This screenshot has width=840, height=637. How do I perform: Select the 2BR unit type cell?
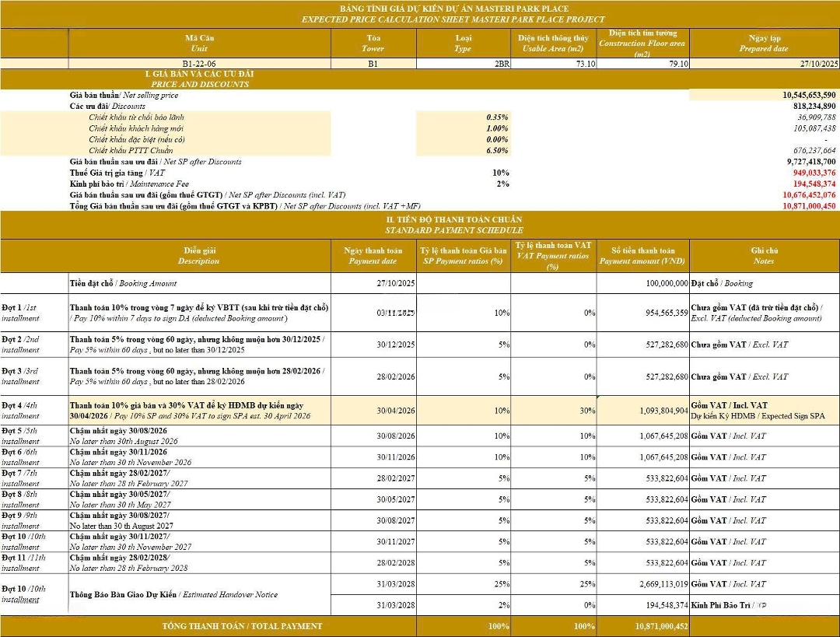tap(502, 64)
